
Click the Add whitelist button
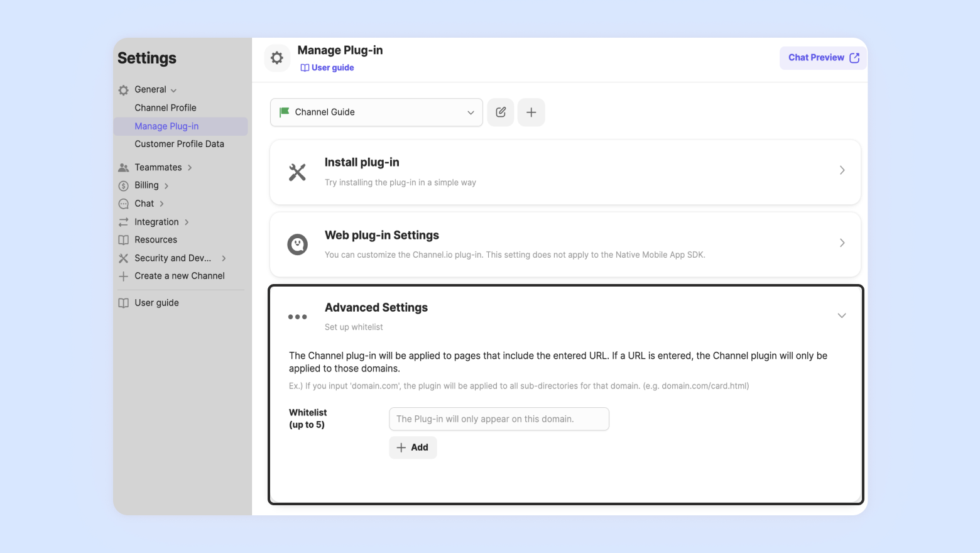coord(413,447)
